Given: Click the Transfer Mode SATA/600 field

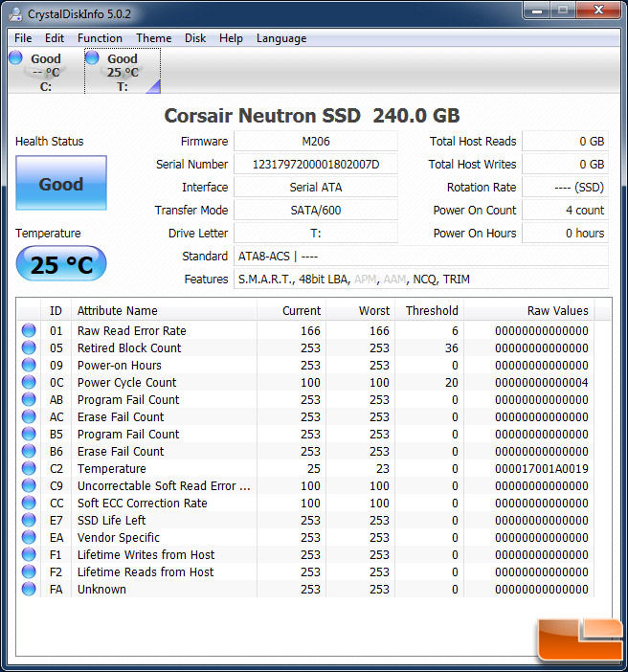Looking at the screenshot, I should tap(316, 211).
